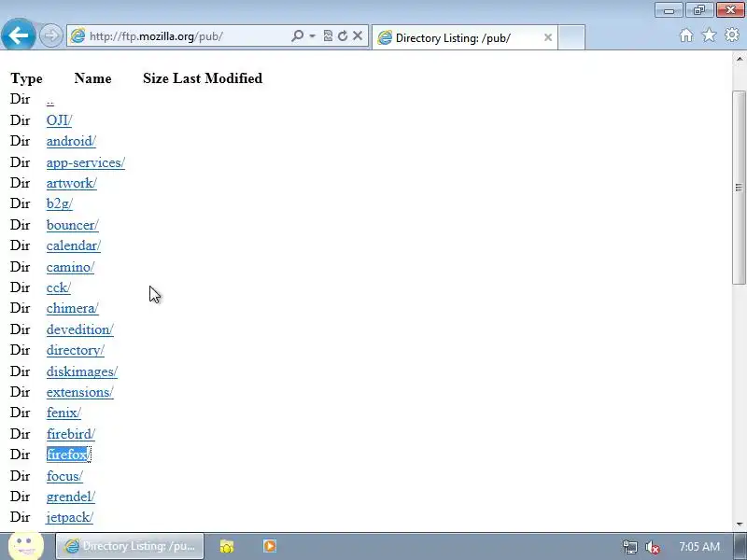Click the Stop loading X icon
The height and width of the screenshot is (560, 747).
(358, 35)
